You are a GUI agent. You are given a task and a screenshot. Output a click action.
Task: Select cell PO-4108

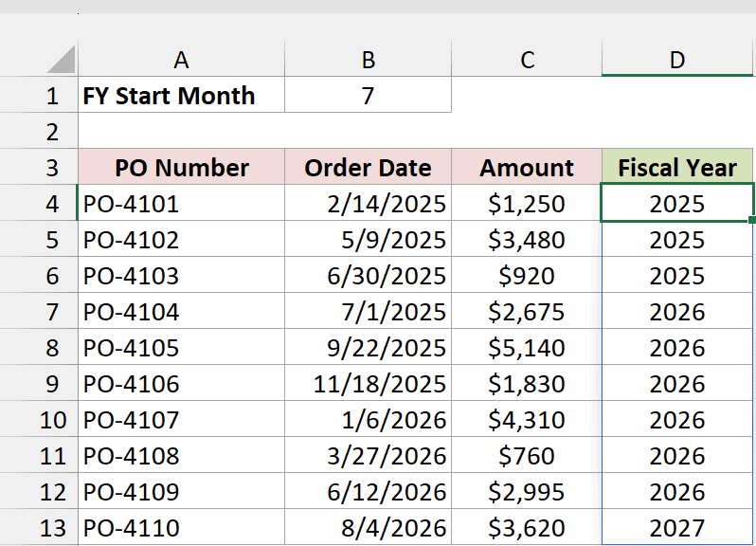[x=181, y=455]
